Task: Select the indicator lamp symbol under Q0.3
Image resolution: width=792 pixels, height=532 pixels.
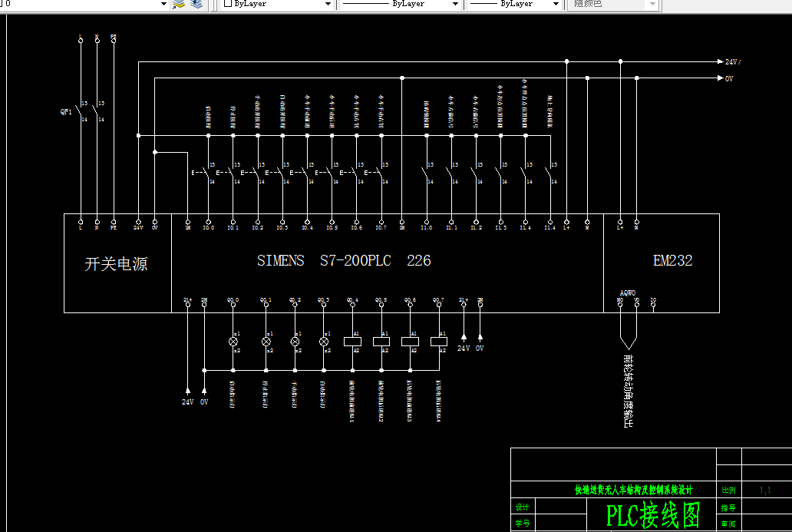Action: [324, 342]
